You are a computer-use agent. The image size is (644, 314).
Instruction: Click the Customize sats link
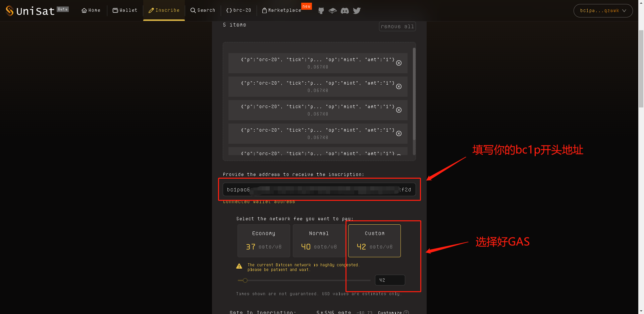pyautogui.click(x=390, y=312)
